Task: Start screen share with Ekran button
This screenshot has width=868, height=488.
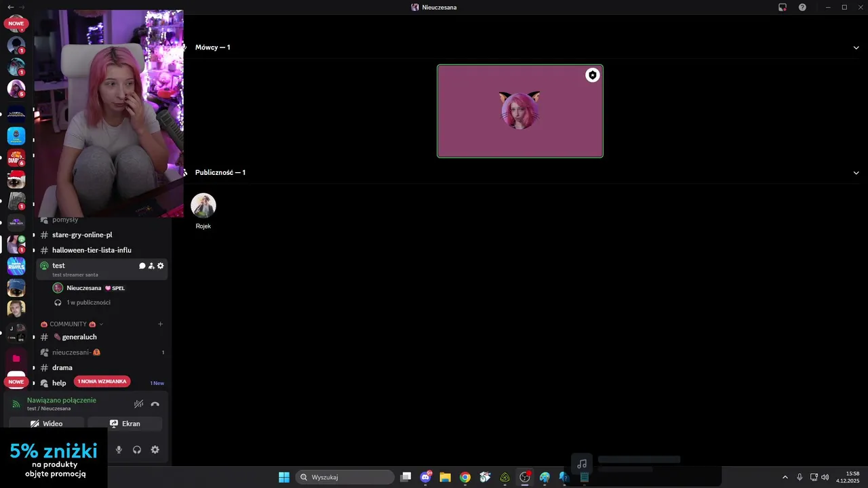Action: tap(125, 424)
